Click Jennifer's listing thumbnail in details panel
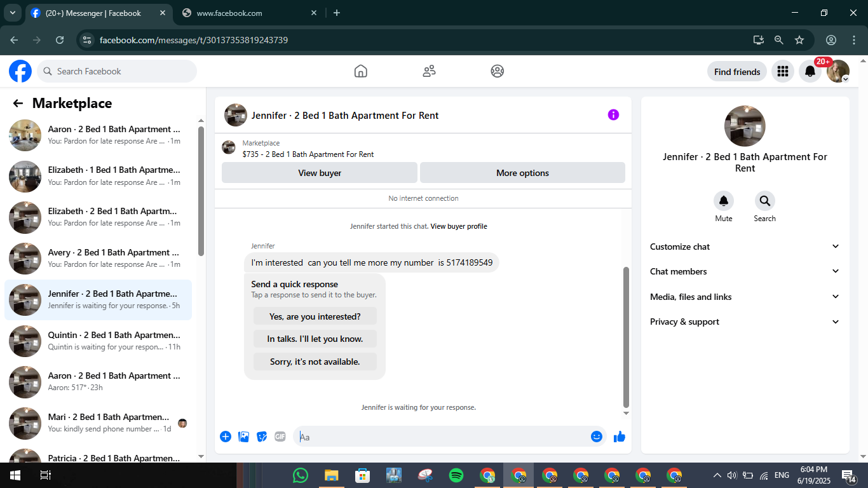Screen dimensions: 868x488 point(745,126)
